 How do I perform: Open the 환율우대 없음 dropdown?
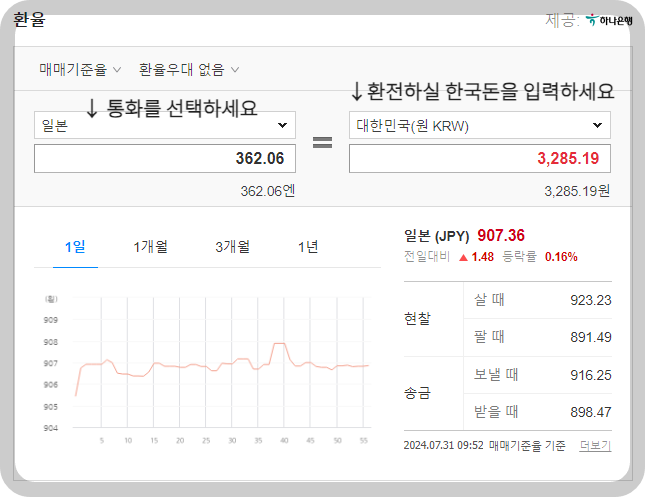click(189, 70)
